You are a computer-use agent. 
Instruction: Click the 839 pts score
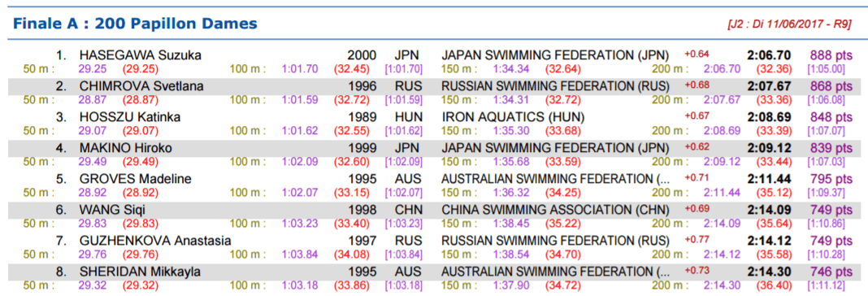[831, 149]
